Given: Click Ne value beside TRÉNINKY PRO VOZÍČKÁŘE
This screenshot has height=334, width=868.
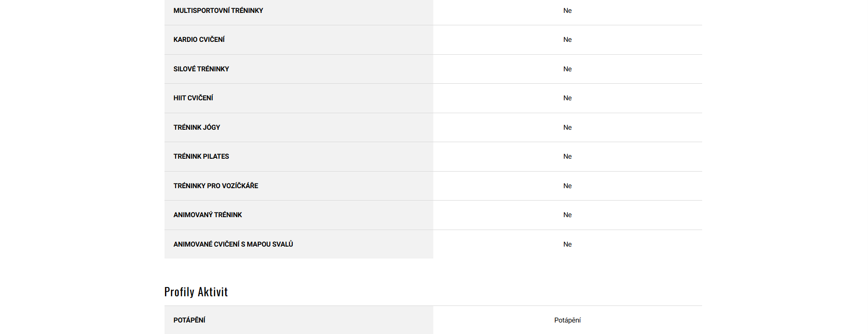Looking at the screenshot, I should [567, 186].
